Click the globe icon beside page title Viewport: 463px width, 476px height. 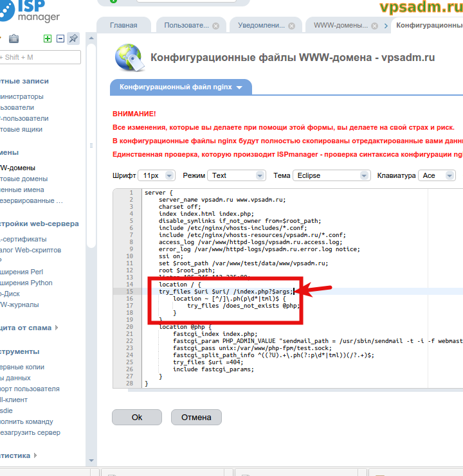pyautogui.click(x=128, y=58)
